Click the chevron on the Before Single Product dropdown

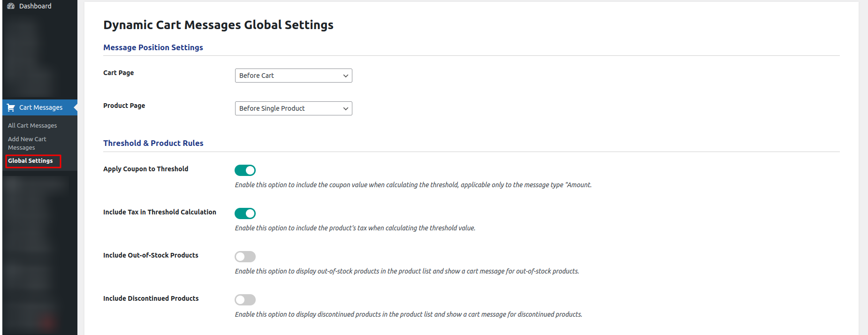coord(345,108)
